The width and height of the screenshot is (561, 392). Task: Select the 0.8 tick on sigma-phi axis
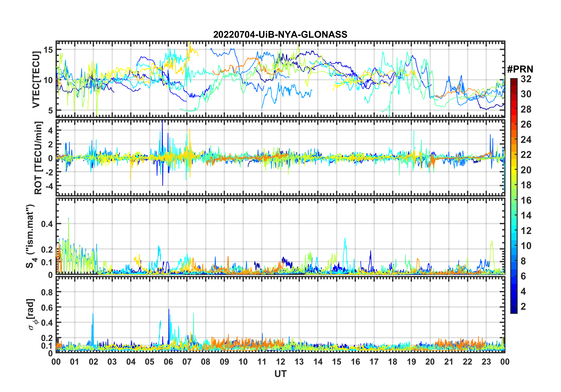[47, 292]
